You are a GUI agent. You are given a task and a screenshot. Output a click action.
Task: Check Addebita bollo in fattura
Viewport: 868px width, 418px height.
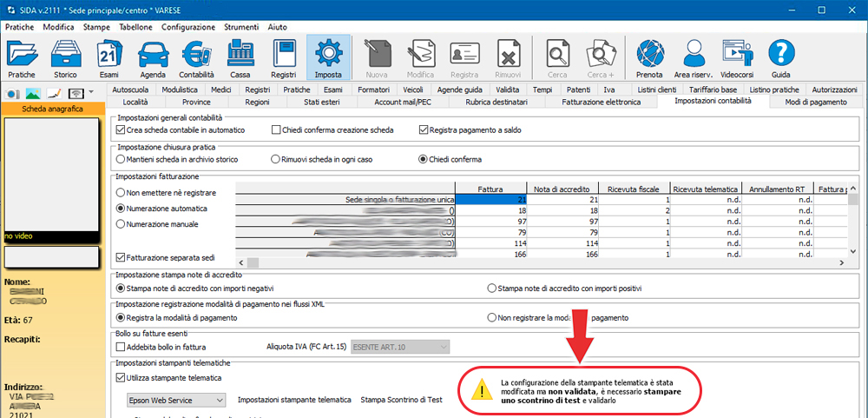point(121,347)
